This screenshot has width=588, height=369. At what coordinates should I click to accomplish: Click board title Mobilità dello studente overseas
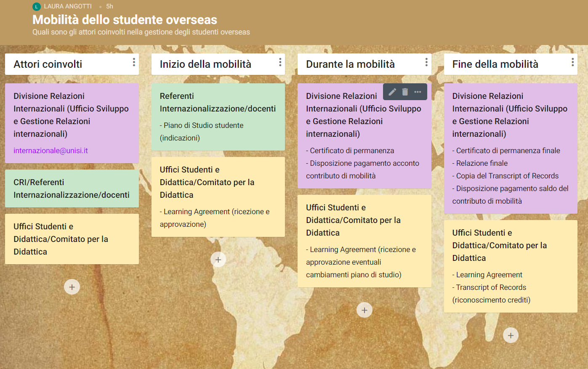[125, 20]
